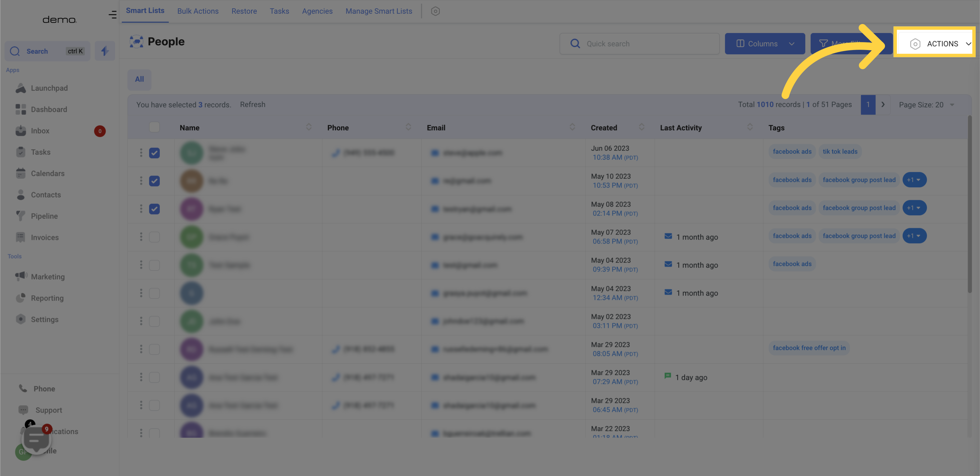Viewport: 980px width, 476px height.
Task: Click email icon in May 08 2023 row
Action: (435, 208)
